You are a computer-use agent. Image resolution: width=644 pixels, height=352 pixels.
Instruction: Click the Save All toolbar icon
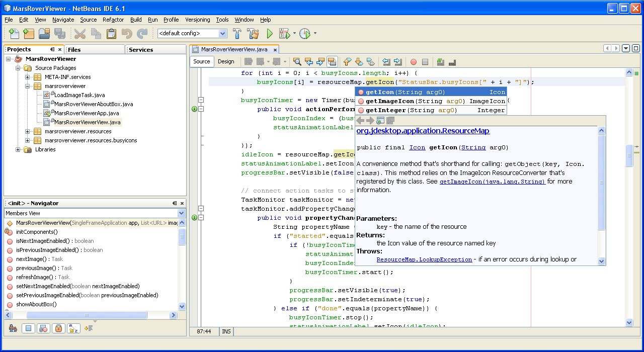60,34
